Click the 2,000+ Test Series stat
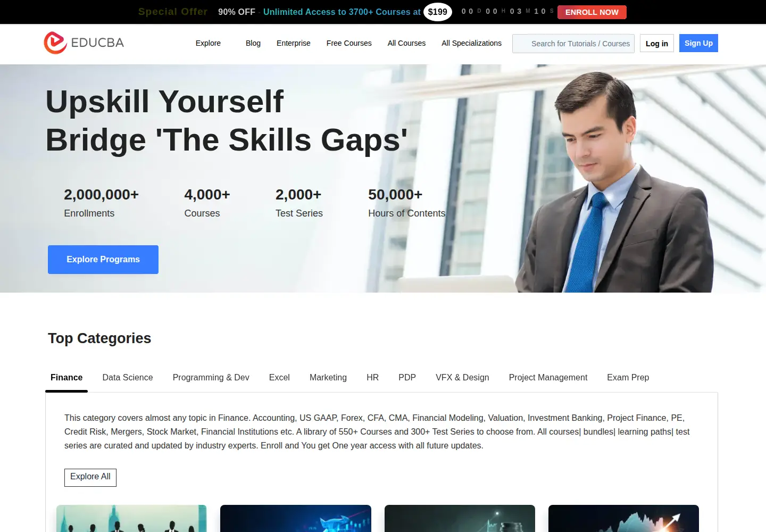Screen dimensions: 766x532 coord(299,203)
